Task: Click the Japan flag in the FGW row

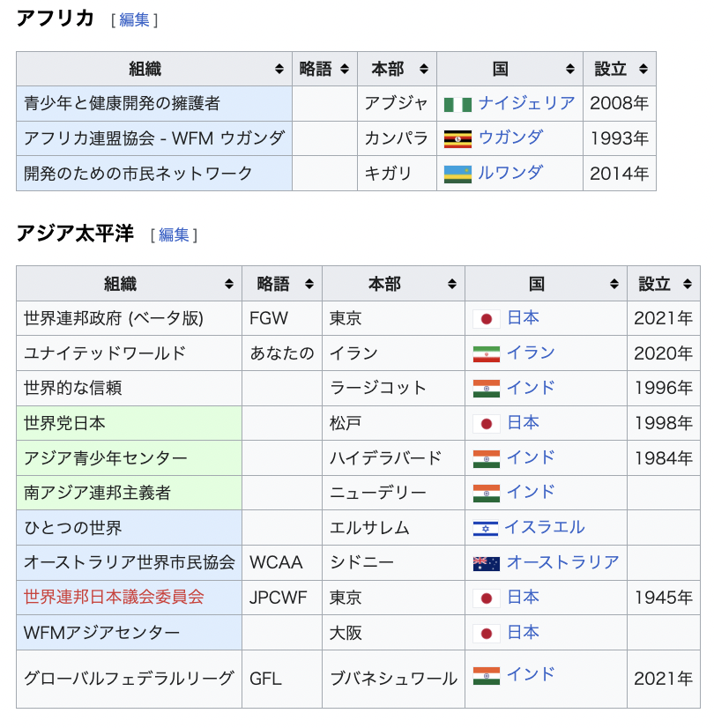Action: coord(487,319)
